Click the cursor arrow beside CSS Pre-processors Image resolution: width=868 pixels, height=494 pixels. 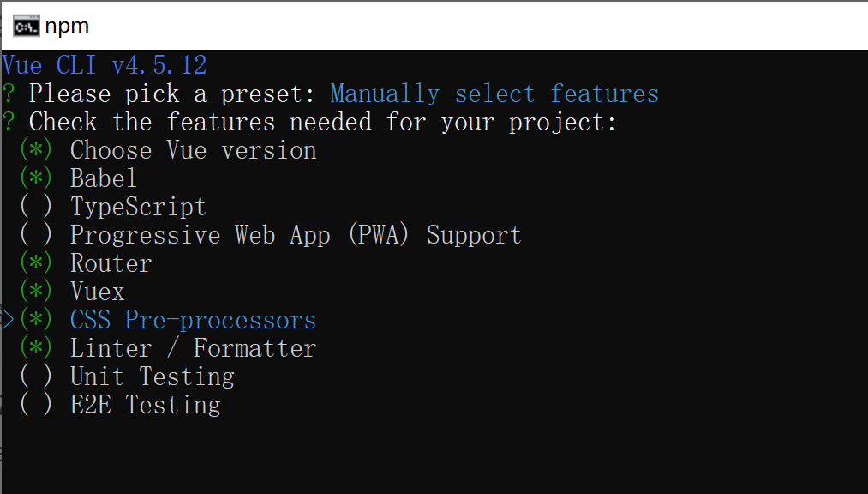click(8, 321)
